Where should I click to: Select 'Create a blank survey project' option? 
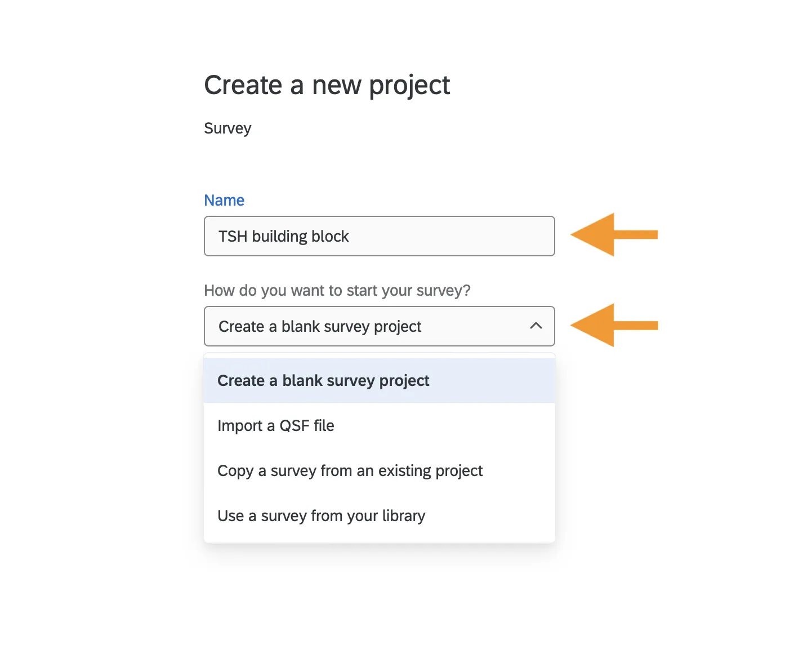(323, 380)
